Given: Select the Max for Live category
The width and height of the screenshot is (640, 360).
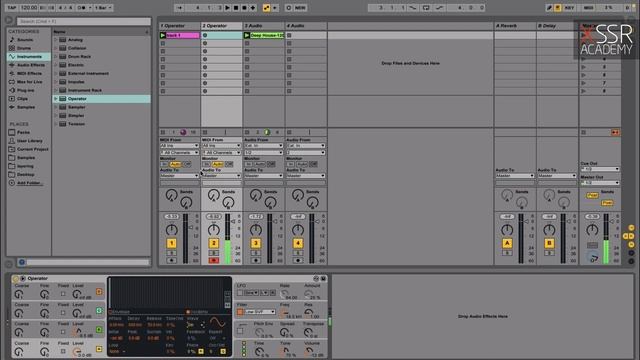Looking at the screenshot, I should (x=29, y=82).
